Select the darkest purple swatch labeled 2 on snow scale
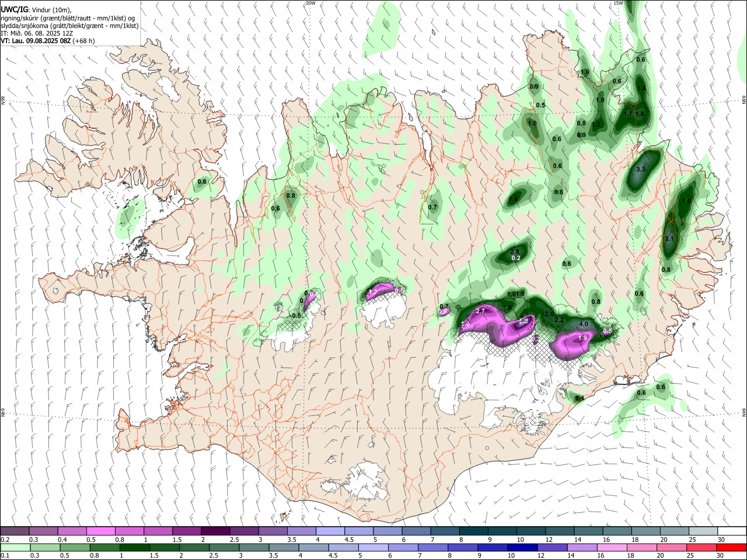747x560 pixels. click(x=215, y=531)
